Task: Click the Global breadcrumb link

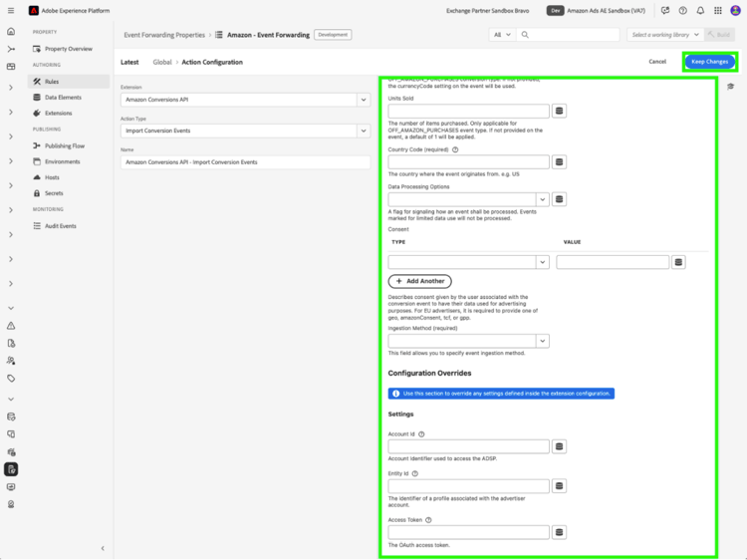Action: click(162, 62)
